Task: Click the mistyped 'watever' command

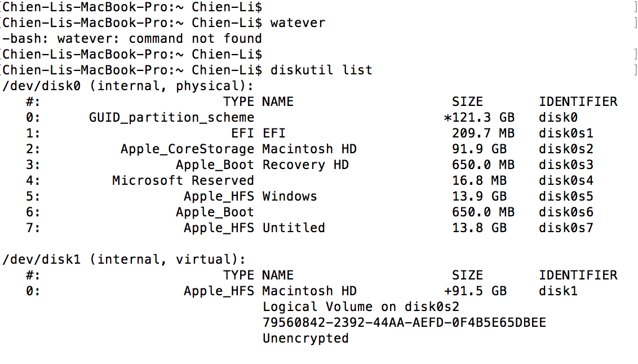Action: pyautogui.click(x=298, y=23)
